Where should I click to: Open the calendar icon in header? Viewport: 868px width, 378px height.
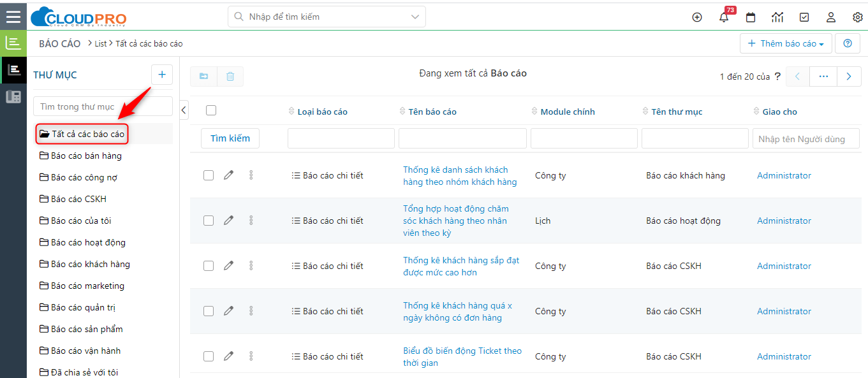751,17
